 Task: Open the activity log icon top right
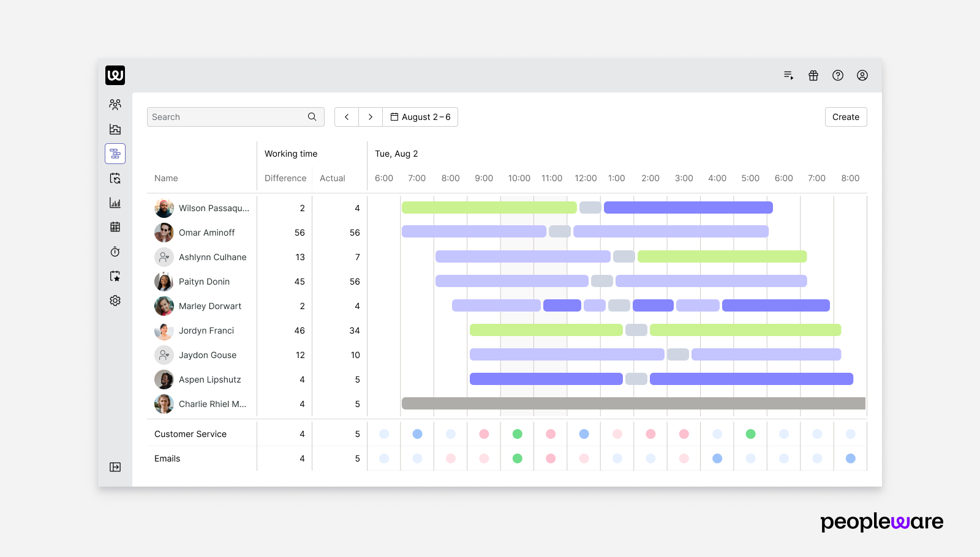pyautogui.click(x=788, y=75)
